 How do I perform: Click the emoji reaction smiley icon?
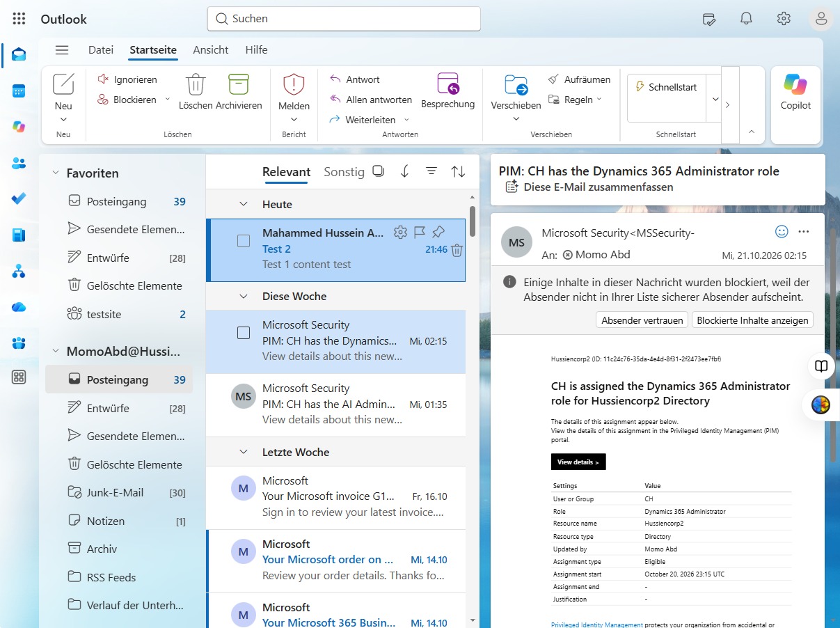(782, 231)
